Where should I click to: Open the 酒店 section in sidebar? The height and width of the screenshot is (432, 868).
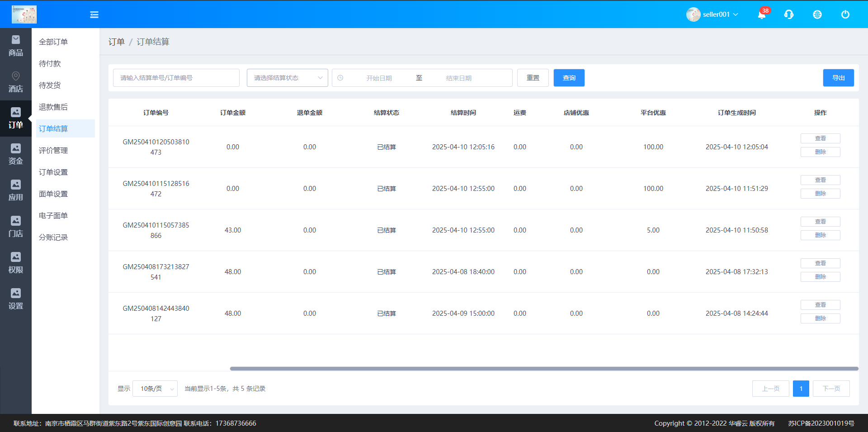pos(16,82)
